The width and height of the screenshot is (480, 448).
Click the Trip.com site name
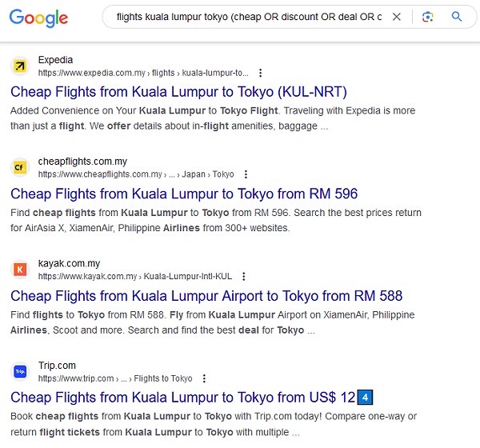(x=57, y=366)
